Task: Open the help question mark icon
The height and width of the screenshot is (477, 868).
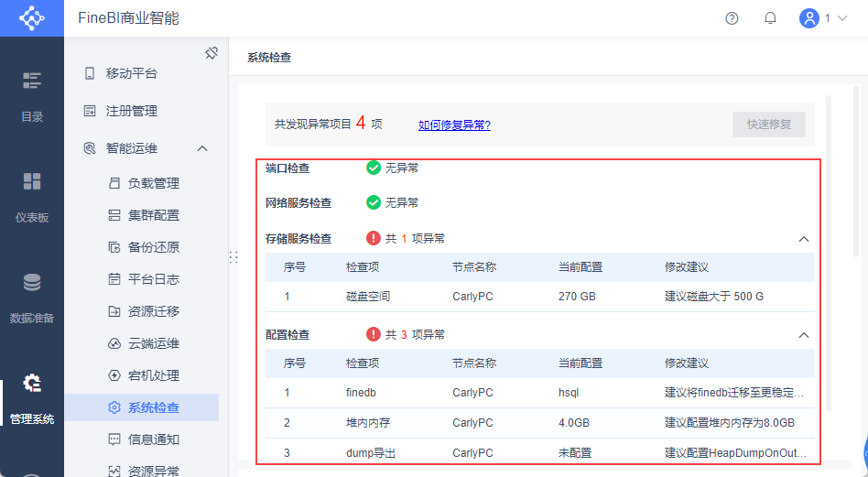Action: pos(732,18)
